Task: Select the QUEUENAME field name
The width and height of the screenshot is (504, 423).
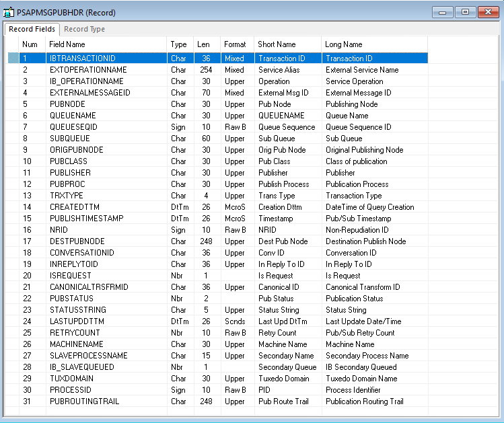Action: coord(73,116)
